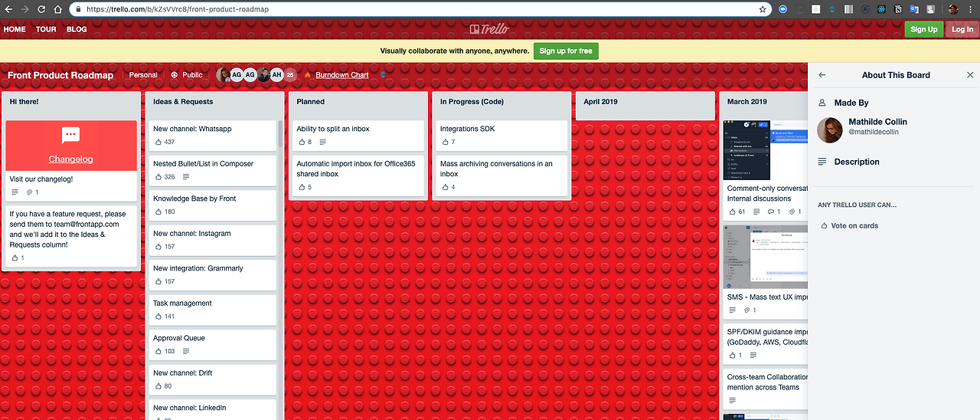Click thumbs-up on Task management card
Screen dimensions: 980x420
click(x=158, y=317)
